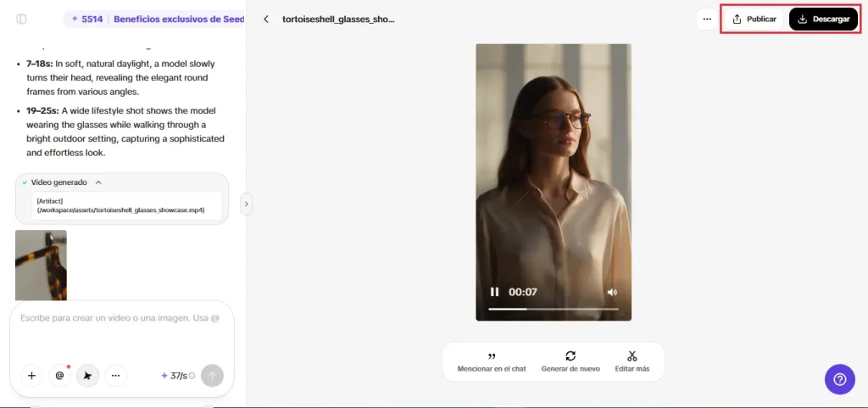
Task: Toggle the sidebar panel icon
Action: 21,20
